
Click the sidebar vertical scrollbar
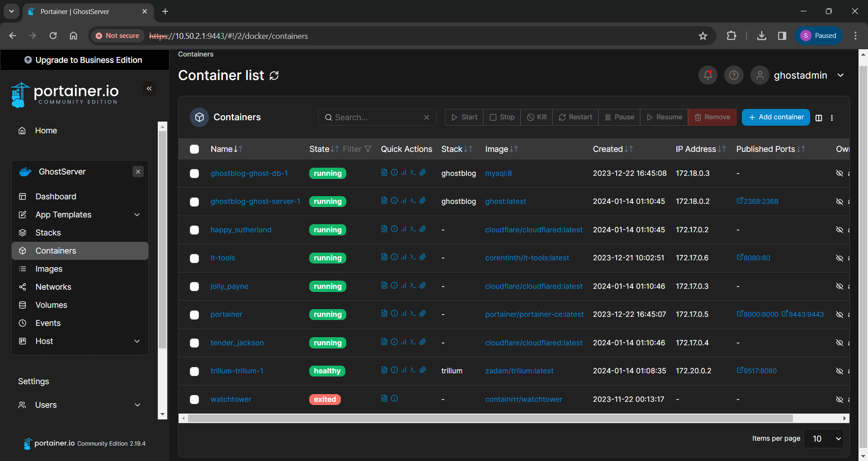163,240
